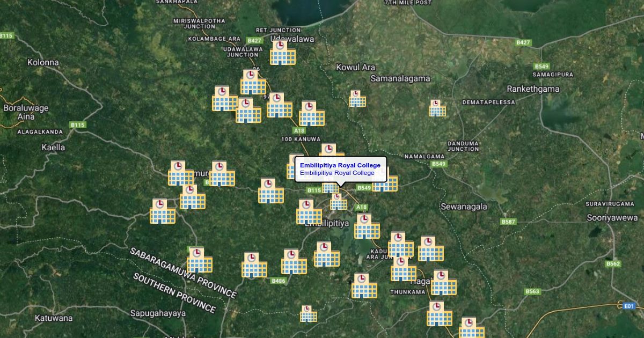The width and height of the screenshot is (644, 338).
Task: Click small school marker beneath the tooltip pointer
Action: [338, 202]
